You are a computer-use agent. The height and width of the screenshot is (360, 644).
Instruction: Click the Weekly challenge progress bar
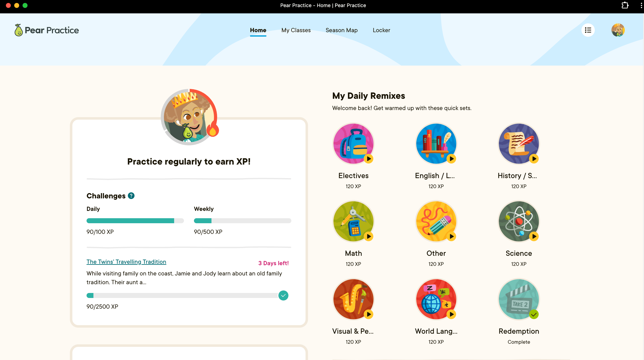pyautogui.click(x=243, y=221)
